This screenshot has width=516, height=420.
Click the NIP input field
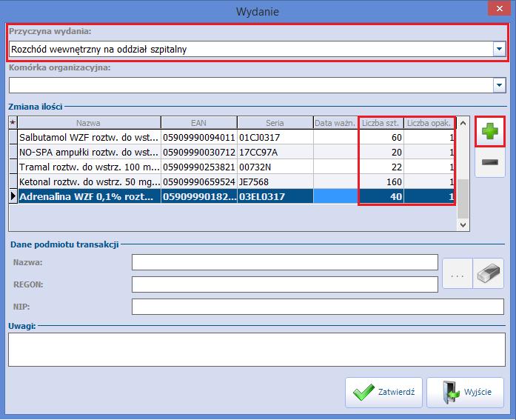(318, 307)
